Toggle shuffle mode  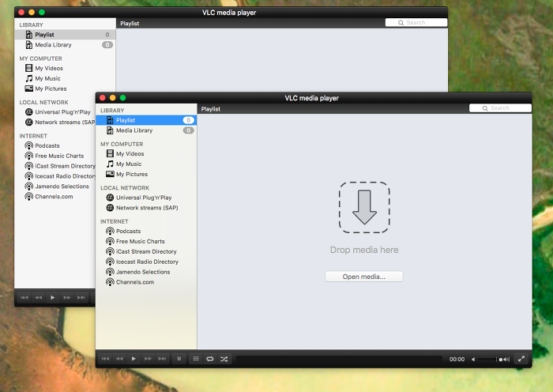[x=224, y=359]
